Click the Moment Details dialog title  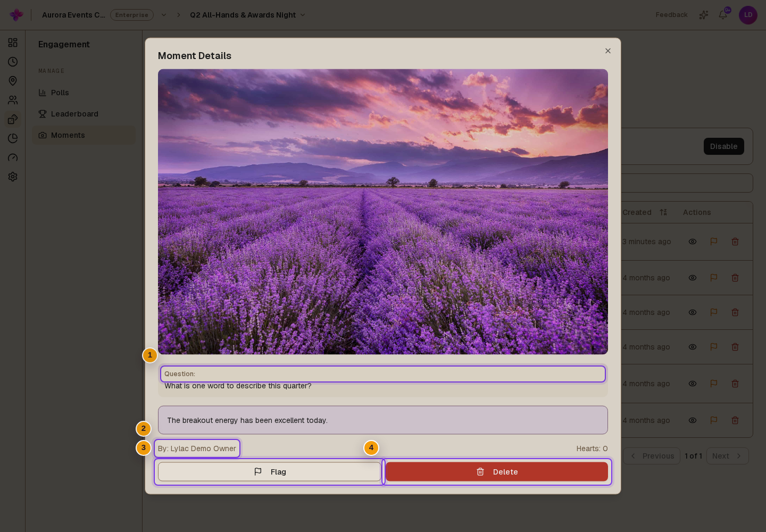(195, 56)
